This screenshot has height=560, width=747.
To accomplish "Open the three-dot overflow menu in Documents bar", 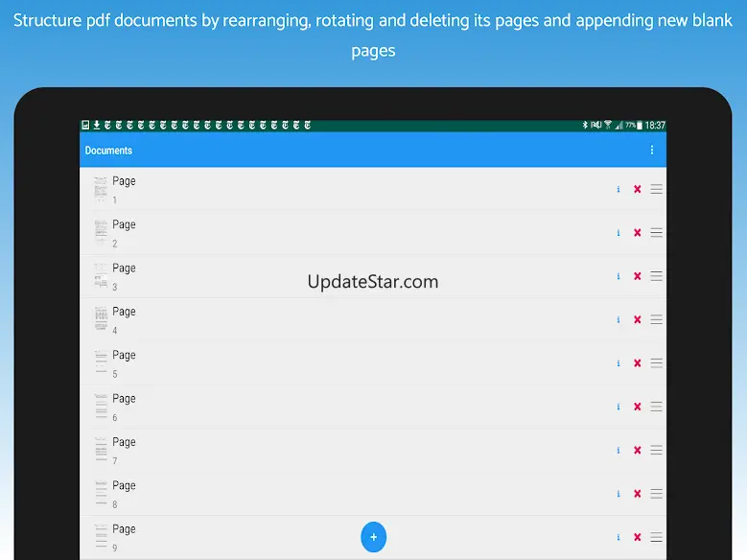I will [652, 151].
